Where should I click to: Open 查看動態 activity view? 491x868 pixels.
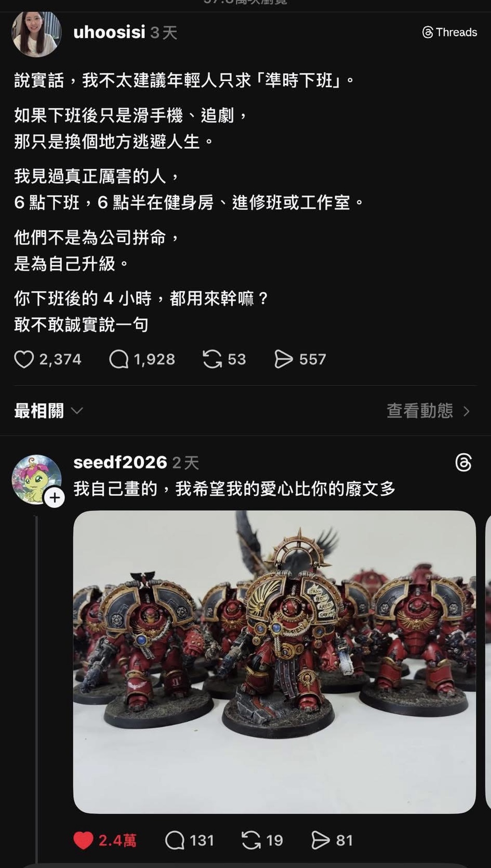(x=420, y=411)
